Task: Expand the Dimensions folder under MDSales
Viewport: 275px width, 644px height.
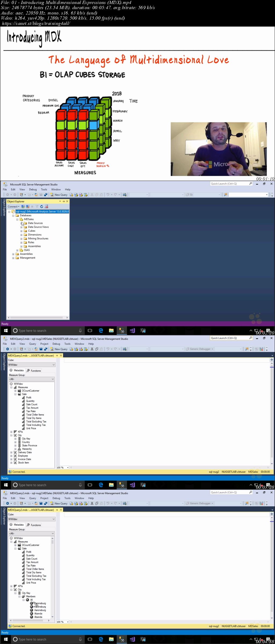Action: (x=21, y=235)
